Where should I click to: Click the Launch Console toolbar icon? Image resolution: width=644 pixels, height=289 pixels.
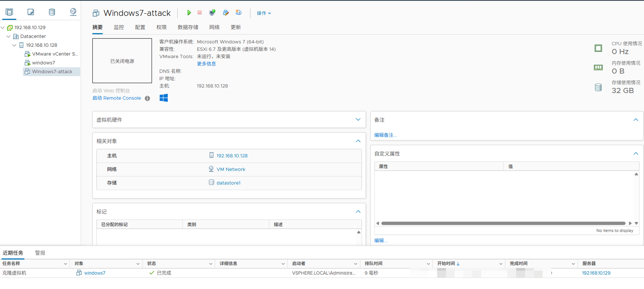point(212,13)
